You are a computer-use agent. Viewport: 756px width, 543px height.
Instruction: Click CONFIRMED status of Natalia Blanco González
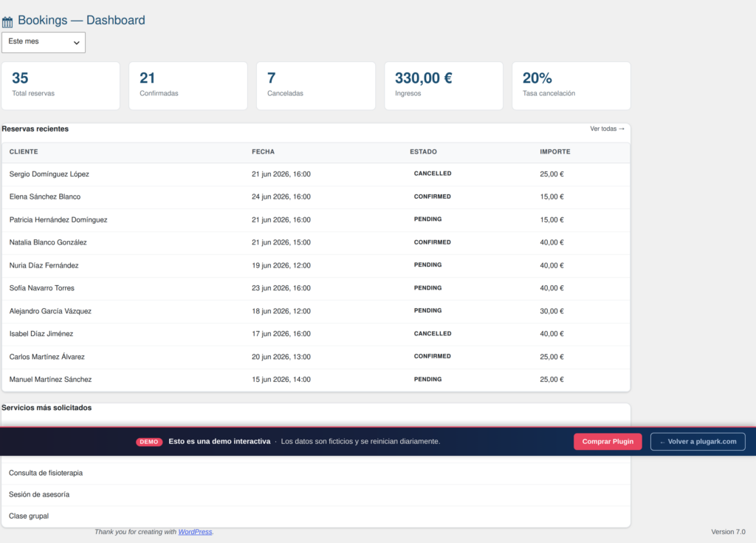[x=433, y=242]
